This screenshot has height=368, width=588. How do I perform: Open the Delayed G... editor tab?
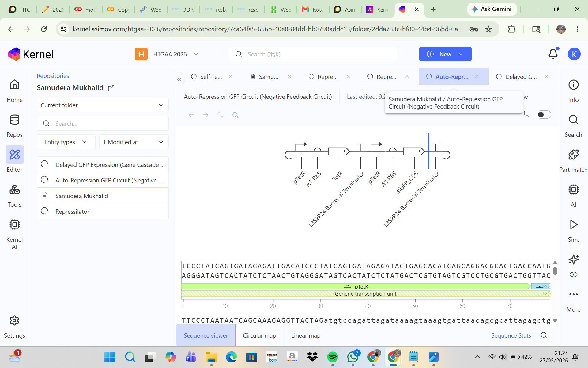pyautogui.click(x=521, y=77)
